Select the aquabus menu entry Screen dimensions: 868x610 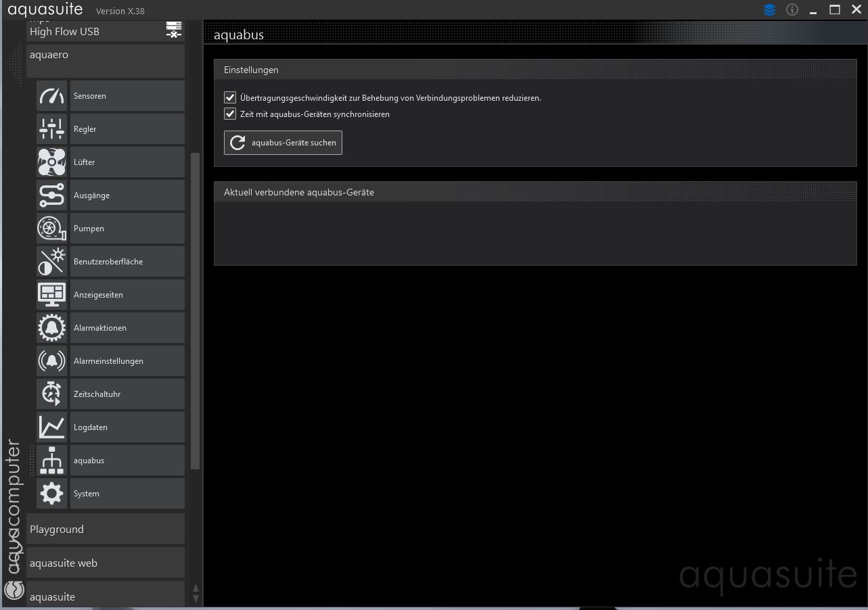pyautogui.click(x=127, y=461)
